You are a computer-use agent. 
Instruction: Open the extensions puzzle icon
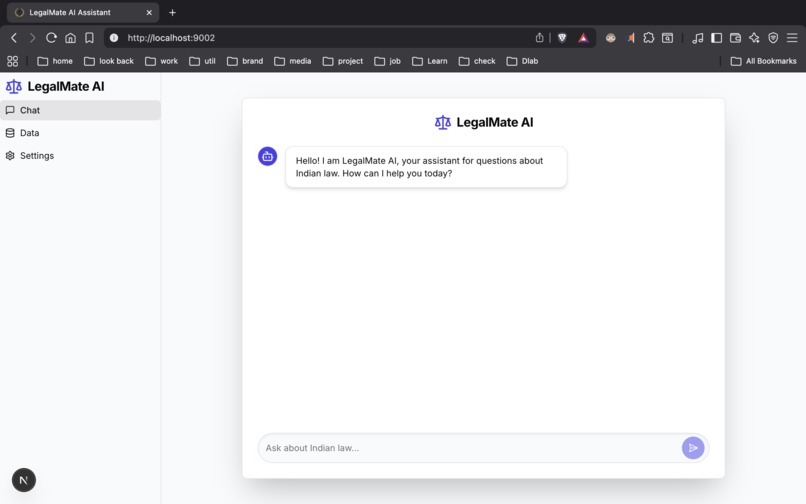pyautogui.click(x=649, y=38)
